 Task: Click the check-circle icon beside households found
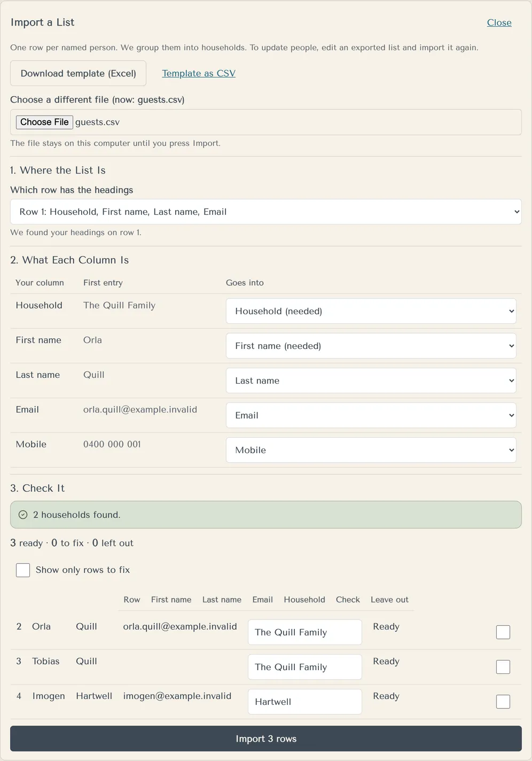coord(23,515)
